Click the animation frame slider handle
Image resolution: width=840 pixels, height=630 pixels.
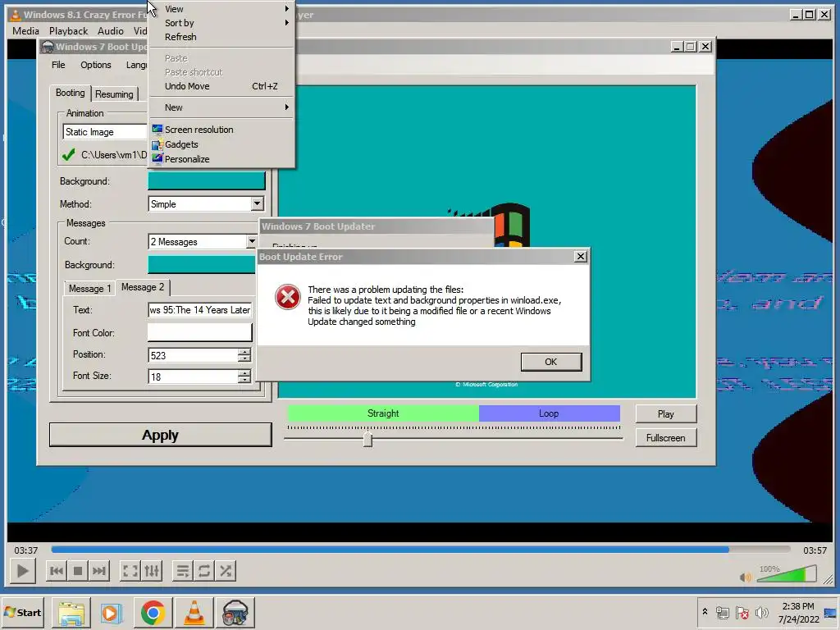click(367, 440)
